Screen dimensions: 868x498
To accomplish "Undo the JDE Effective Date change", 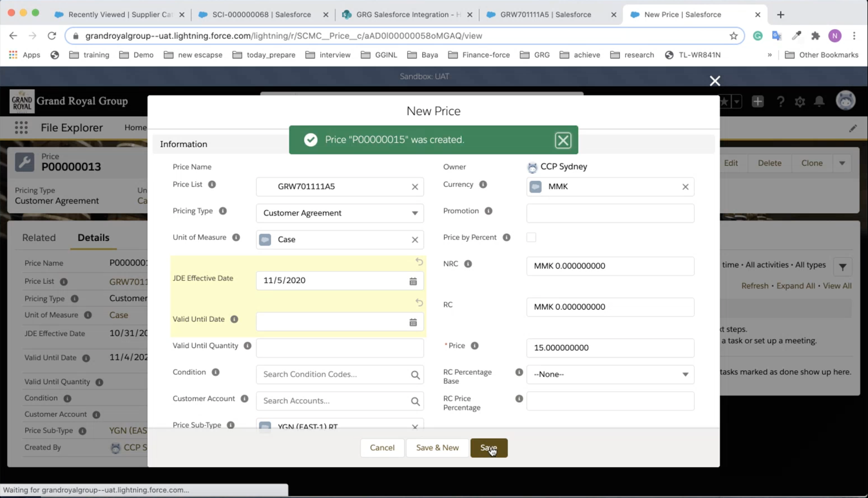I will coord(419,262).
